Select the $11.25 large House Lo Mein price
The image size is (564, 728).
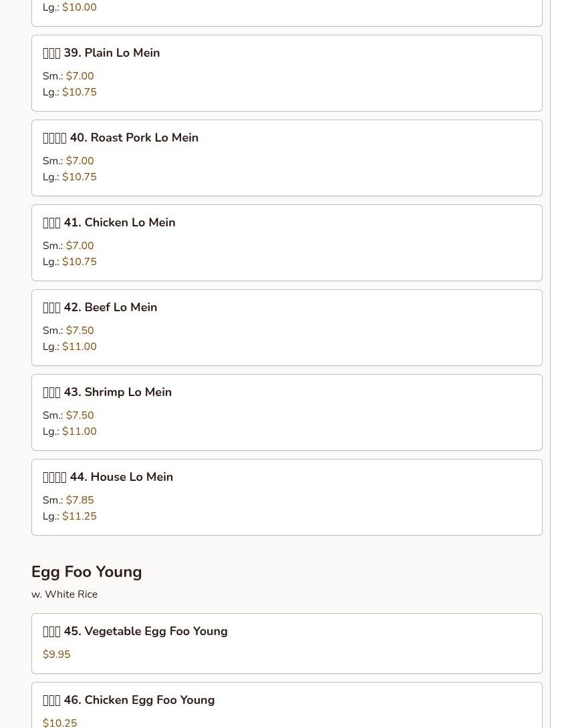(x=79, y=516)
